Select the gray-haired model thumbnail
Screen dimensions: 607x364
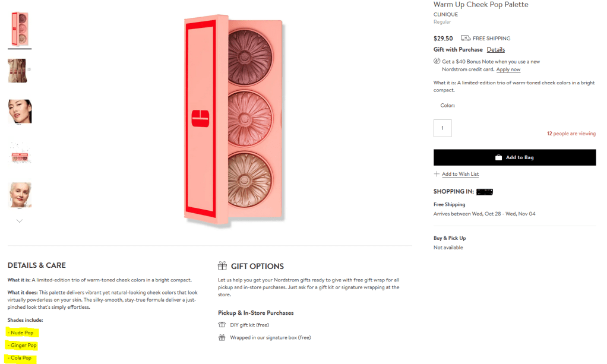click(20, 195)
